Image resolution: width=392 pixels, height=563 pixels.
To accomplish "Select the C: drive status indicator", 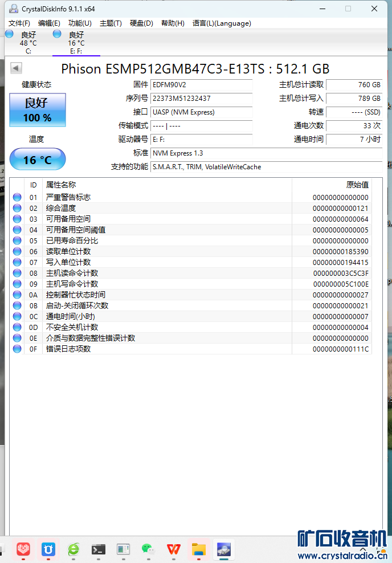I will click(10, 34).
